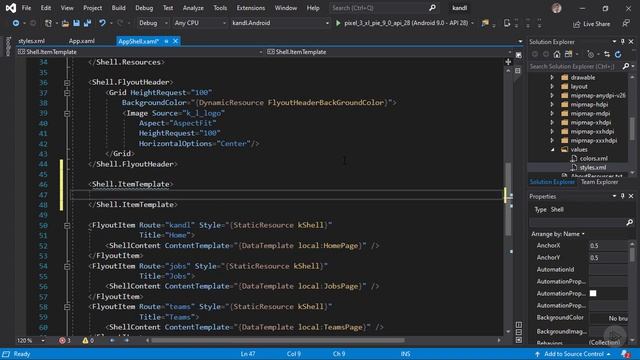Click the Solution Explorer vertical scrollbar
This screenshot has width=640, height=360.
click(632, 128)
